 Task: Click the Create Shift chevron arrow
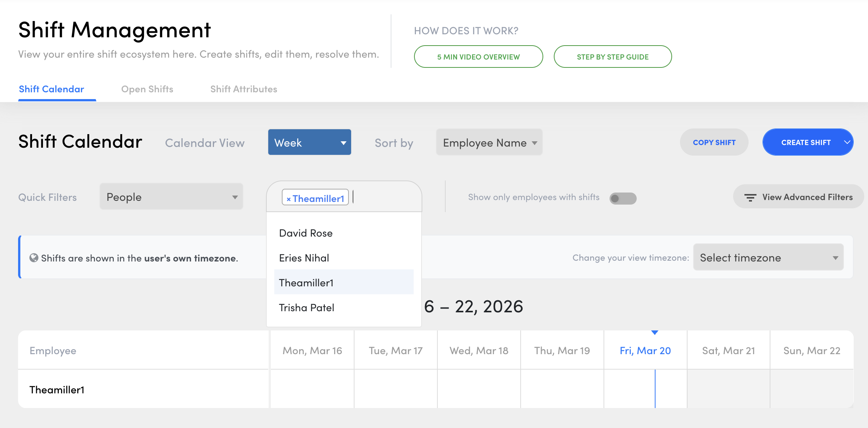click(x=847, y=142)
